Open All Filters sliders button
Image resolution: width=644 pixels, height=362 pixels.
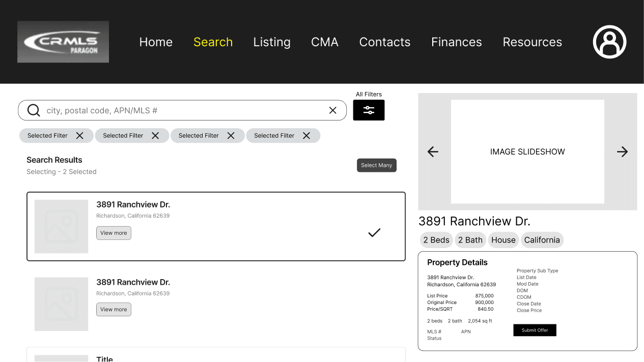coord(369,110)
